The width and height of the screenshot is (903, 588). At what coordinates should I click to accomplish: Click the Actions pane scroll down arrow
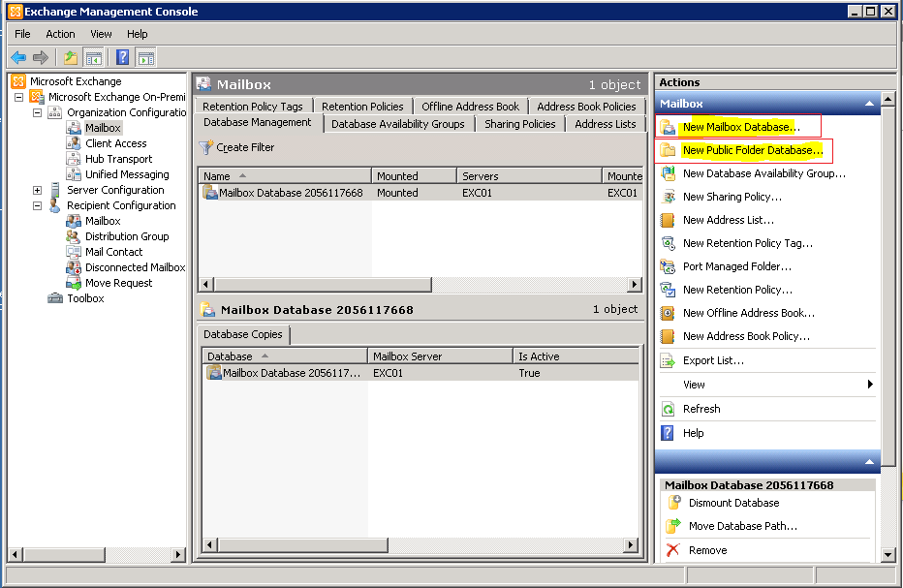[x=888, y=555]
